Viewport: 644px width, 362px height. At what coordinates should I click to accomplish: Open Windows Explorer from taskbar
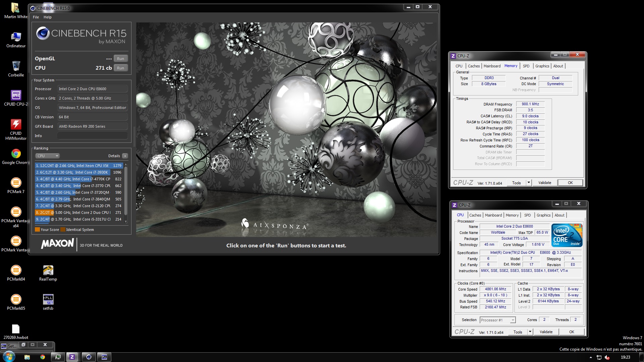pyautogui.click(x=27, y=357)
